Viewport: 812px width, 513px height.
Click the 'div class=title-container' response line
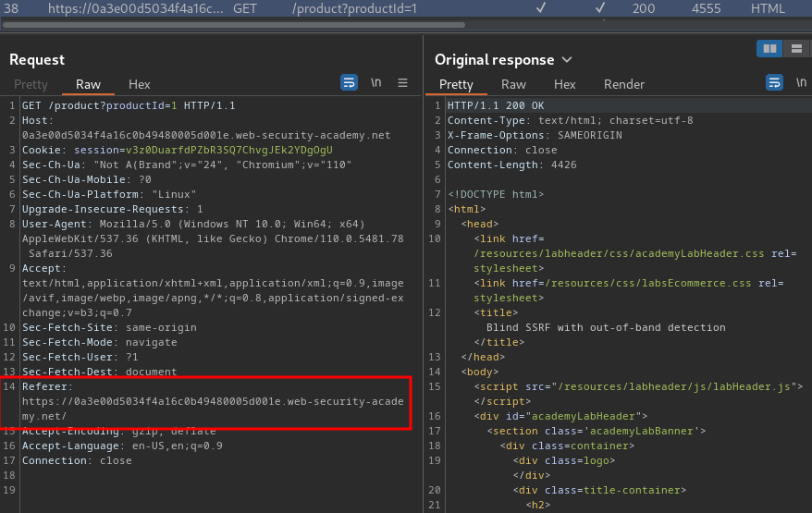point(599,490)
